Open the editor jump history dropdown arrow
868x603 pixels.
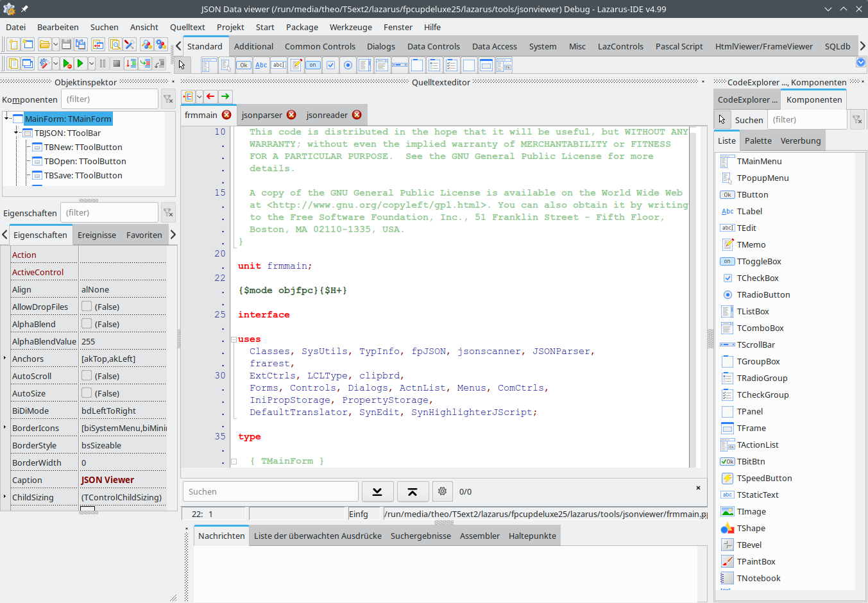click(x=200, y=96)
